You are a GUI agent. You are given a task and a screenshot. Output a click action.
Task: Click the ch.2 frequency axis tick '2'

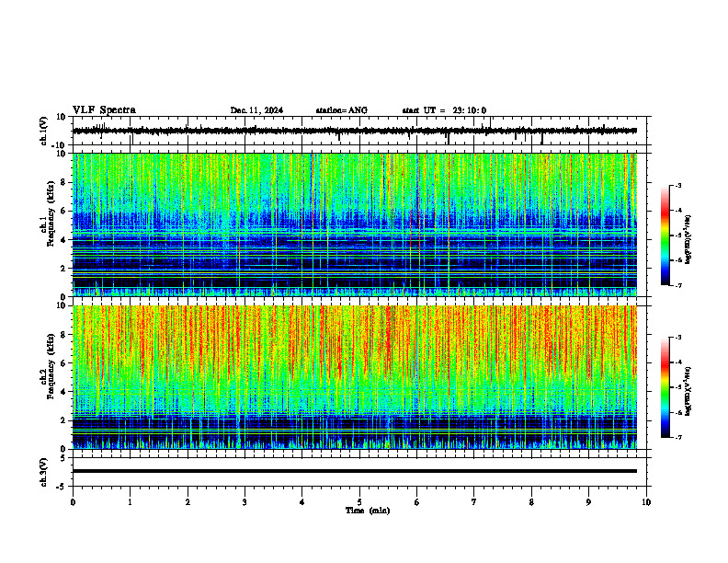point(63,420)
